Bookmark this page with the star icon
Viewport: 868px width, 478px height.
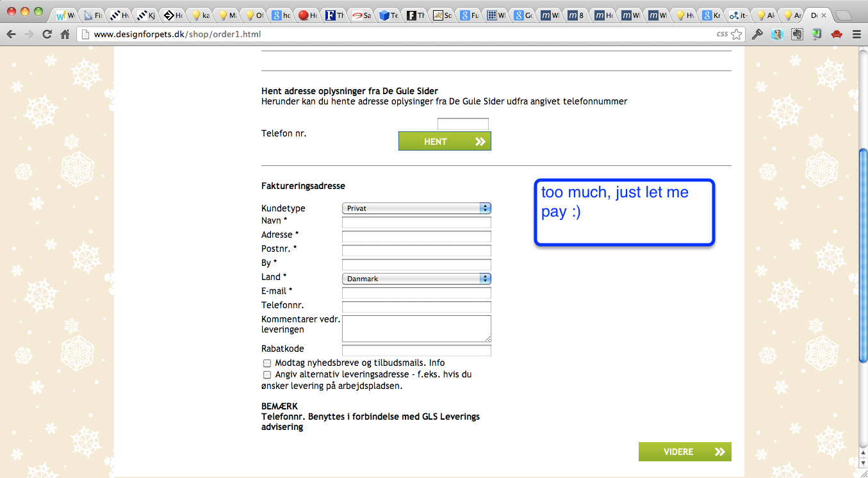(x=737, y=35)
